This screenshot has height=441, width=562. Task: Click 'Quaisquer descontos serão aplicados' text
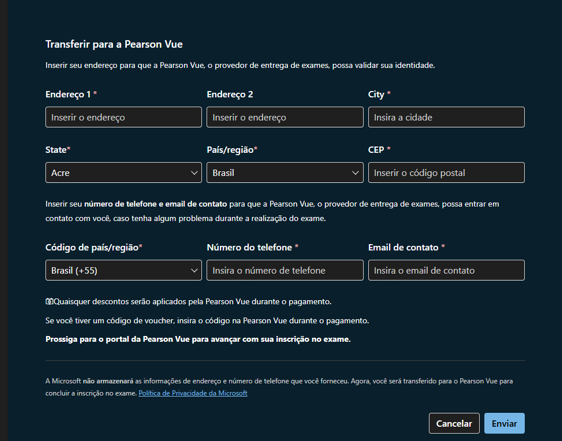[x=192, y=302]
